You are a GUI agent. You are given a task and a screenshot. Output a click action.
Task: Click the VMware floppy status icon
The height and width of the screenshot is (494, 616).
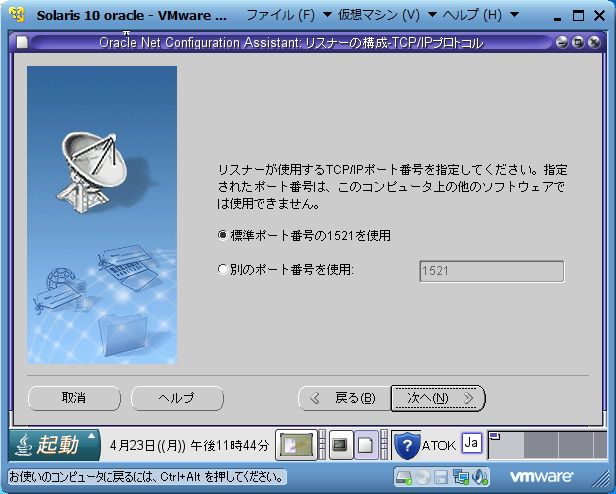(441, 477)
